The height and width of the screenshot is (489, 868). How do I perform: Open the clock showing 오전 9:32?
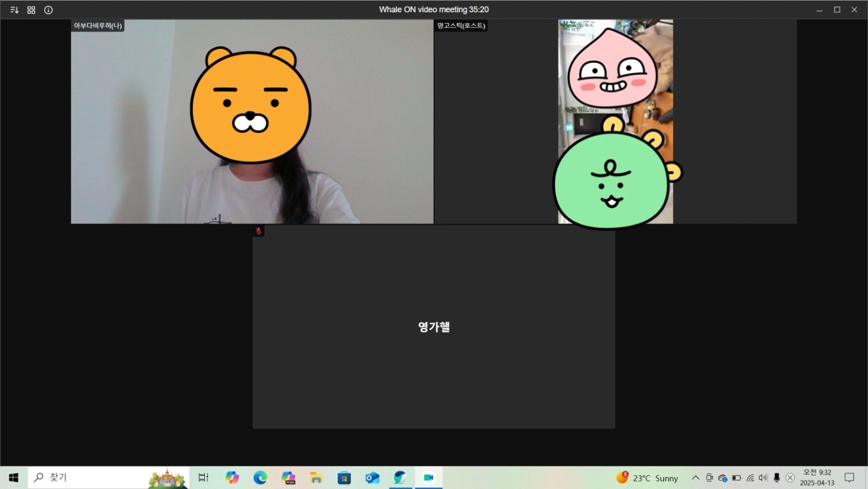pos(817,478)
